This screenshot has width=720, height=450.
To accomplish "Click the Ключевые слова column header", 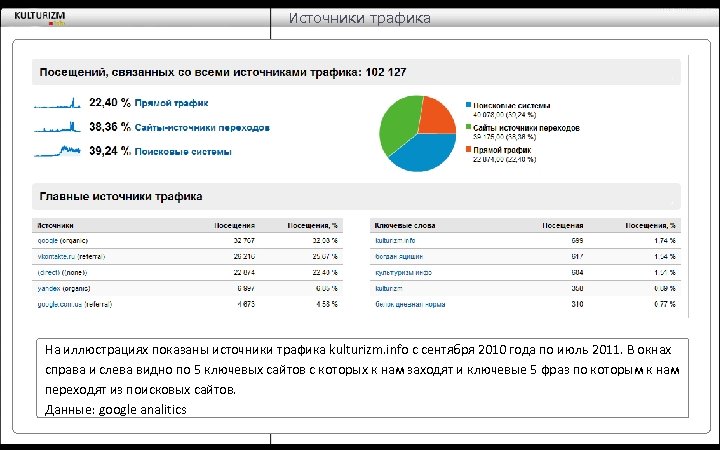I will [405, 225].
